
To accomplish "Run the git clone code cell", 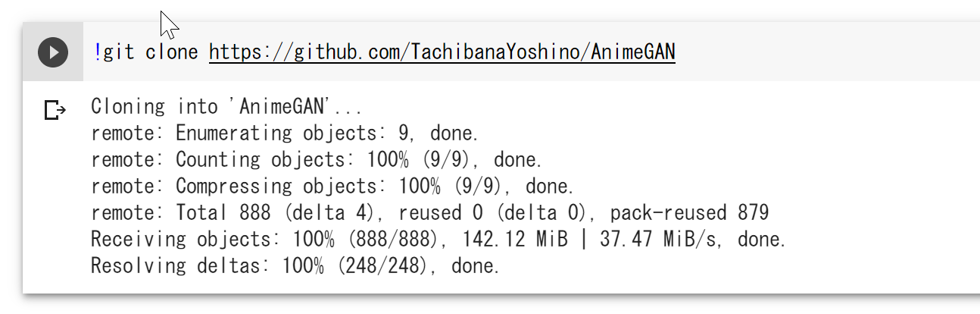I will pyautogui.click(x=53, y=52).
